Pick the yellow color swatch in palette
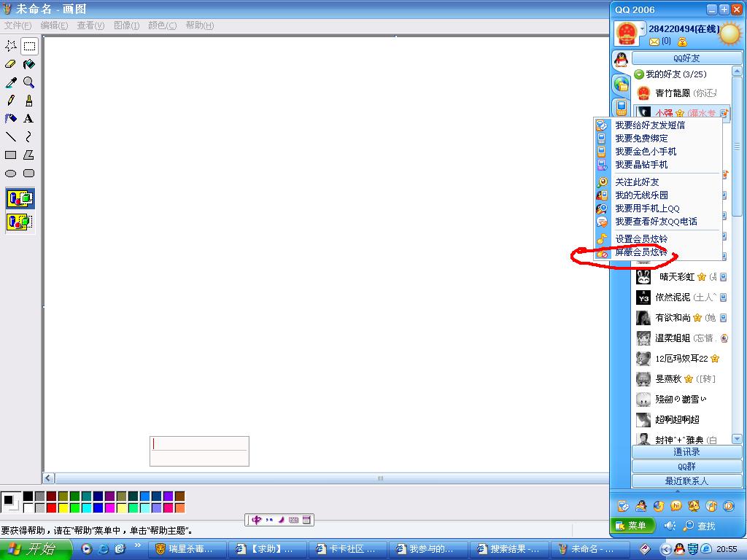The height and width of the screenshot is (560, 747). 63,507
